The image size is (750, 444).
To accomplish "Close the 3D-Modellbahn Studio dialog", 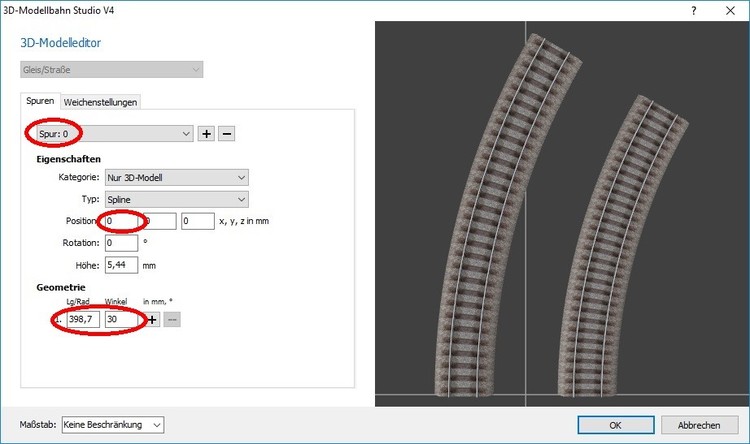I will 730,11.
